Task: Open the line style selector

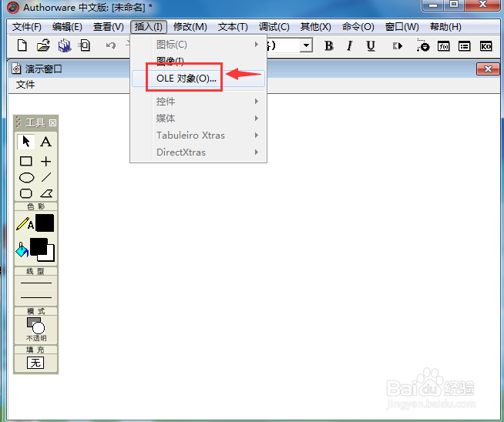Action: click(36, 290)
